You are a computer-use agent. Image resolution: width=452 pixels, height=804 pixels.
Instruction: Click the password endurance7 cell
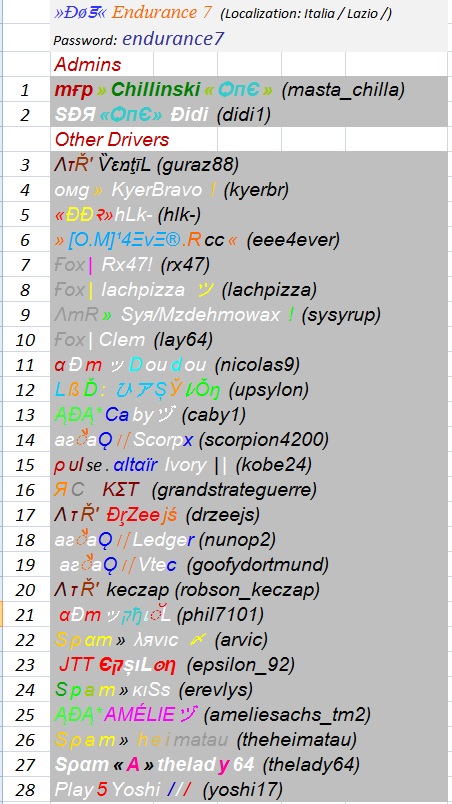pyautogui.click(x=249, y=39)
